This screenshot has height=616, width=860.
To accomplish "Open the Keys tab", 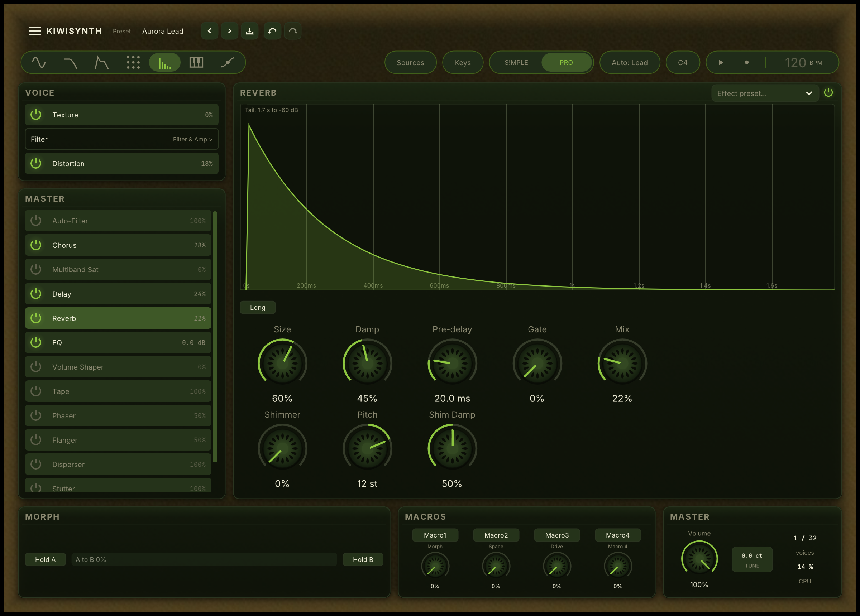I will tap(463, 63).
